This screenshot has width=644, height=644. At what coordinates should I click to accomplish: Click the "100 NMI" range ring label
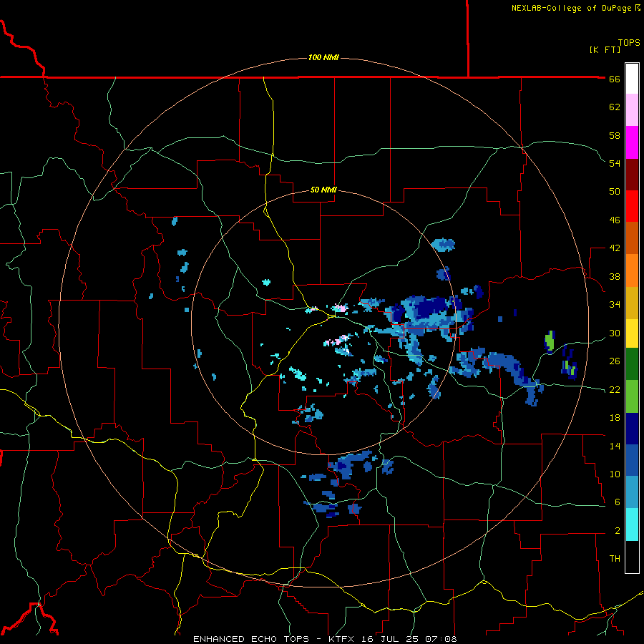[323, 57]
